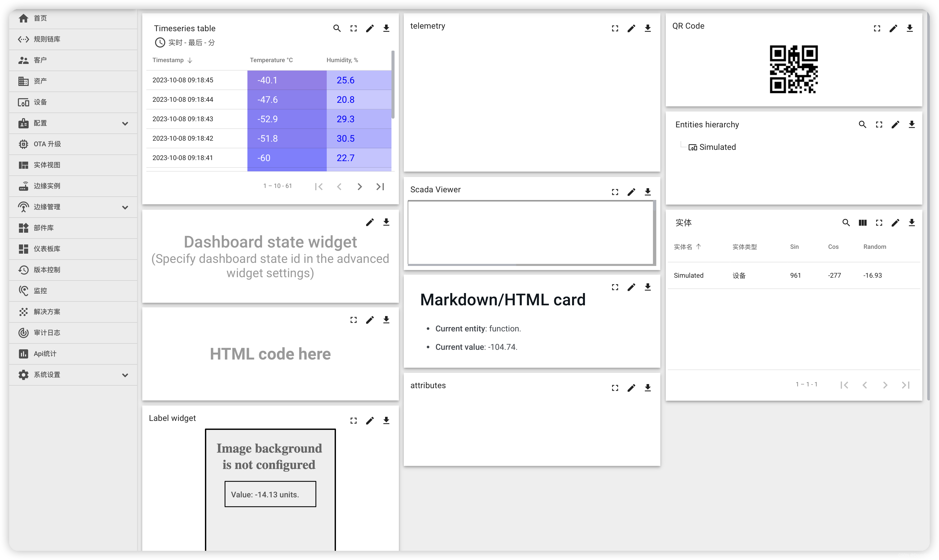Viewport: 939px width, 560px height.
Task: Expand the 配置 sidebar menu
Action: 125,124
